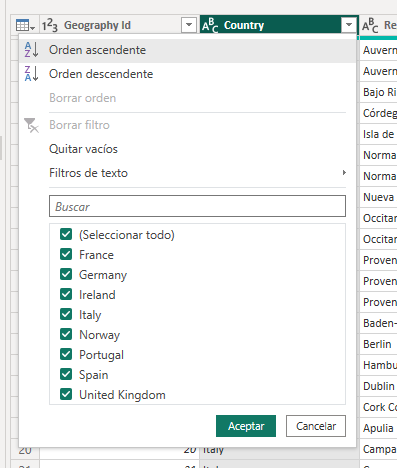Uncheck the Spain checkbox
Screen dimensions: 397x468
(66, 374)
